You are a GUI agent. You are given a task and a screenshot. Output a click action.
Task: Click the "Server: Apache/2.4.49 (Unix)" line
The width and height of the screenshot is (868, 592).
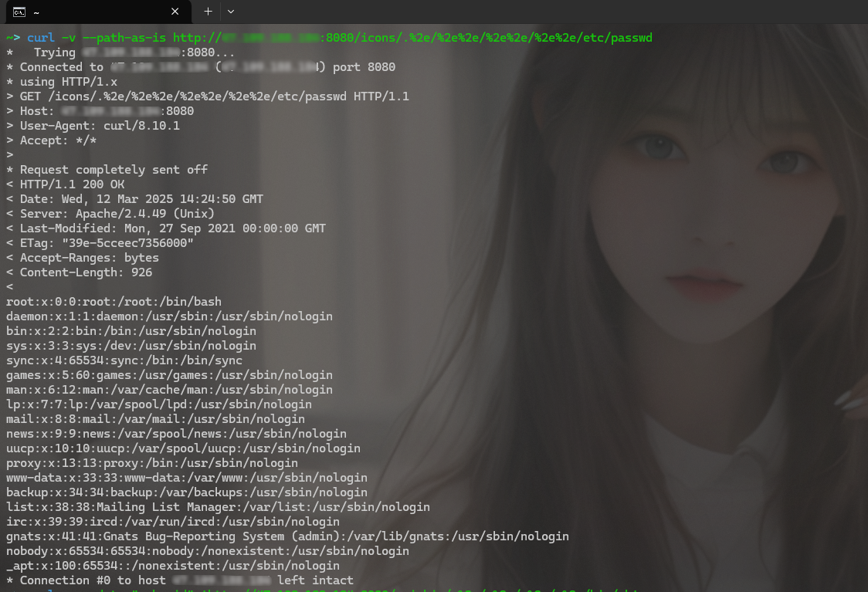coord(110,214)
